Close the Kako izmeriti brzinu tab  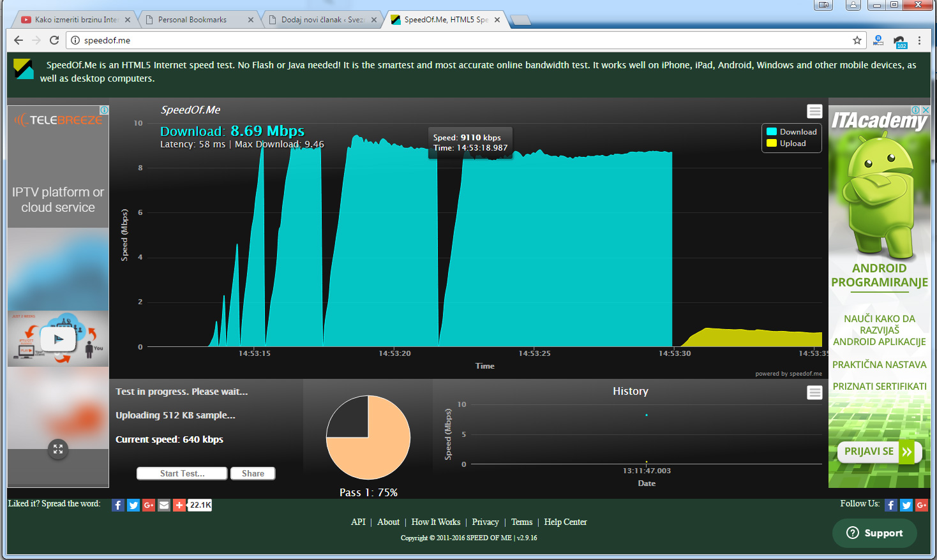[128, 20]
